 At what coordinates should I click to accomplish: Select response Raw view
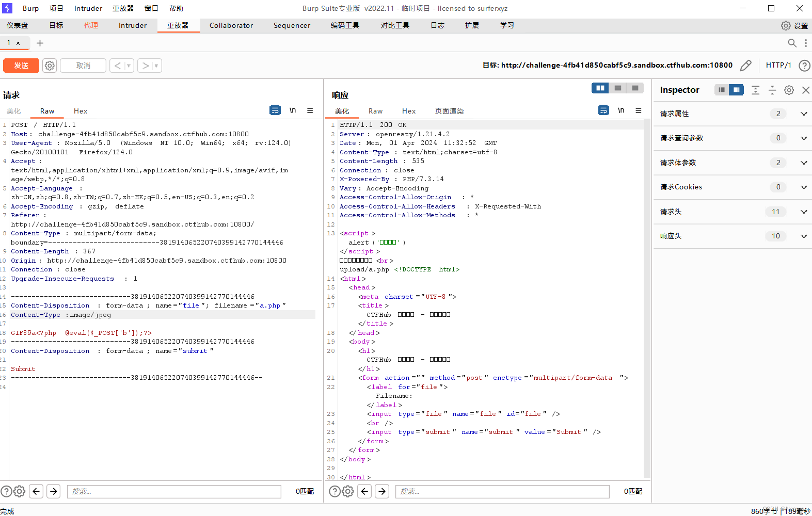click(375, 111)
